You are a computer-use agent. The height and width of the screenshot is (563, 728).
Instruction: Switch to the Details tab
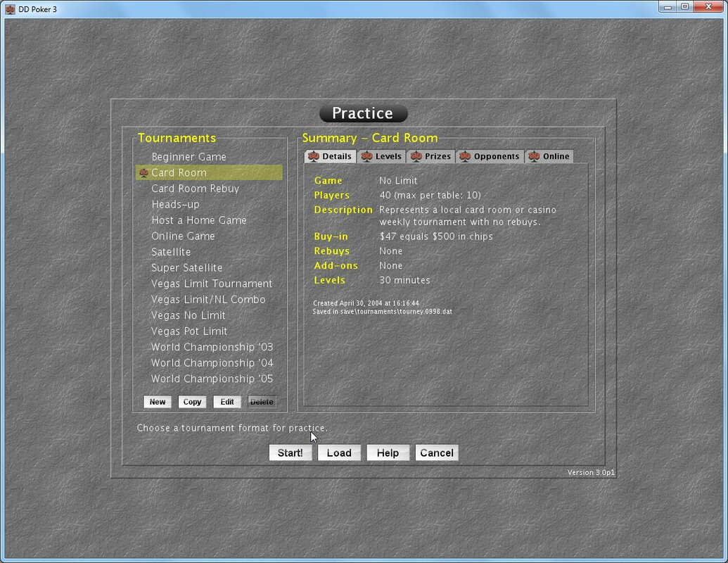(330, 156)
